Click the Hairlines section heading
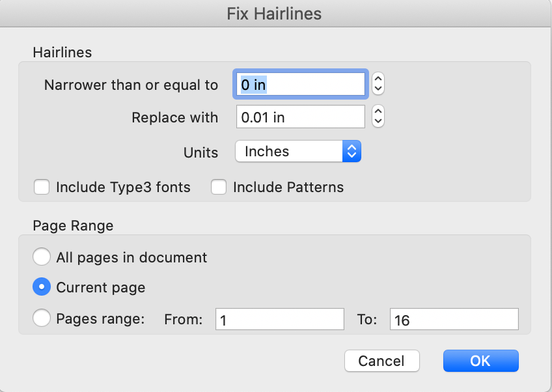The image size is (552, 392). tap(62, 51)
